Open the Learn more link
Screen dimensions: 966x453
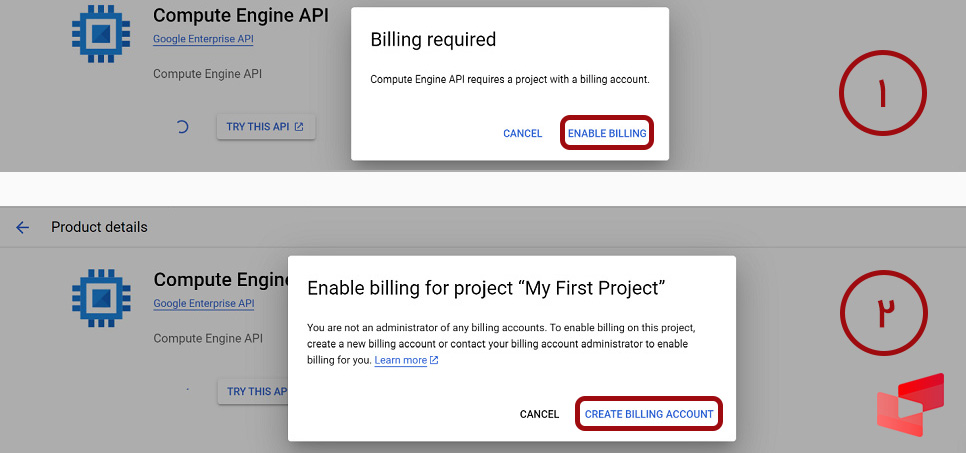(400, 360)
